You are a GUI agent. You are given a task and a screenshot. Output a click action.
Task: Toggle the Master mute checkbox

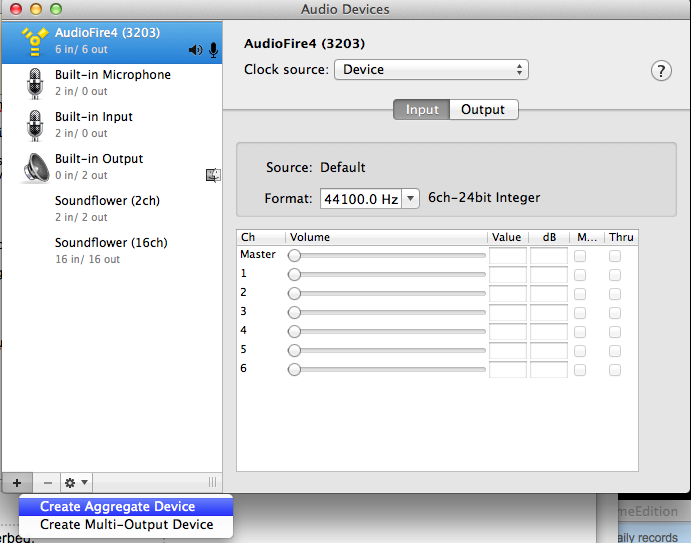pyautogui.click(x=580, y=256)
